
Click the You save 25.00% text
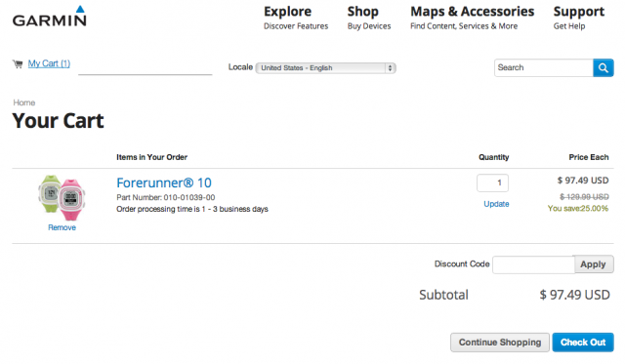click(x=578, y=208)
